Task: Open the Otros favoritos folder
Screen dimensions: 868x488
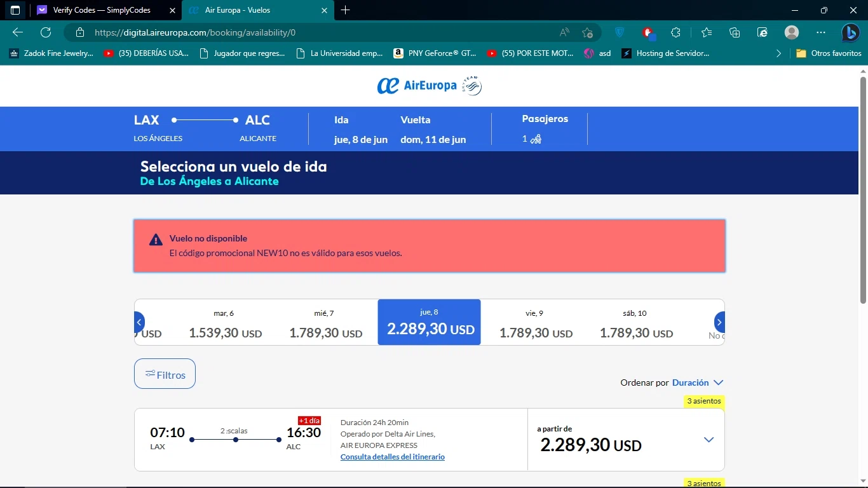Action: coord(829,53)
